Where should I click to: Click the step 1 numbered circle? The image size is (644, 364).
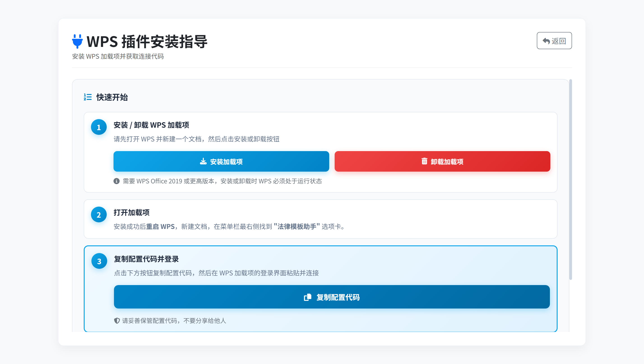point(99,127)
